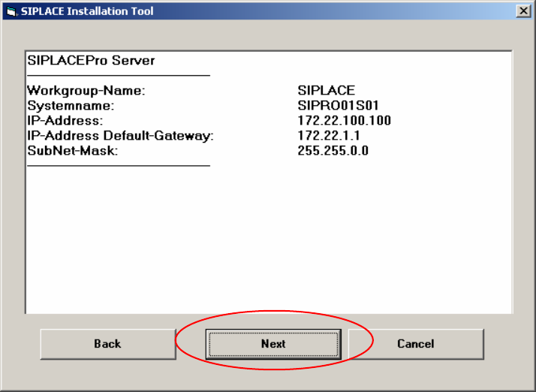
Task: Click the system name 'SIPRO01S01'
Action: click(338, 106)
